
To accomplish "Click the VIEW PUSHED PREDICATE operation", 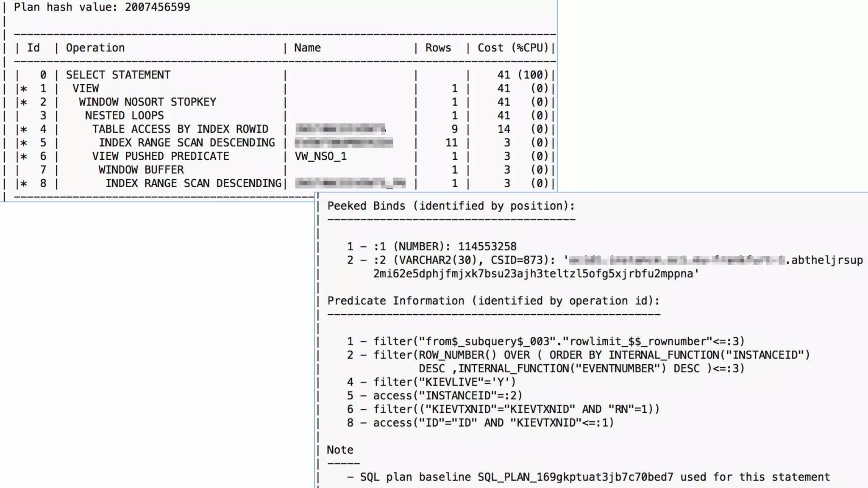I will click(161, 156).
